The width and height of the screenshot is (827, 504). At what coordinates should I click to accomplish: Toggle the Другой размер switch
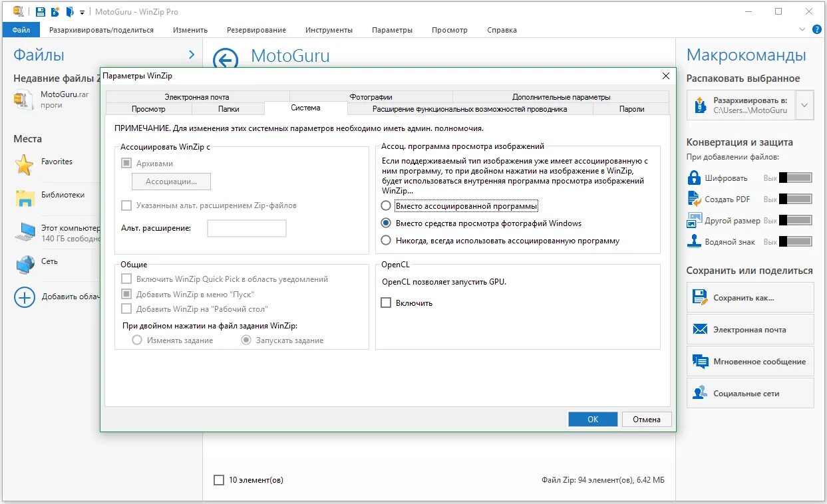point(796,221)
